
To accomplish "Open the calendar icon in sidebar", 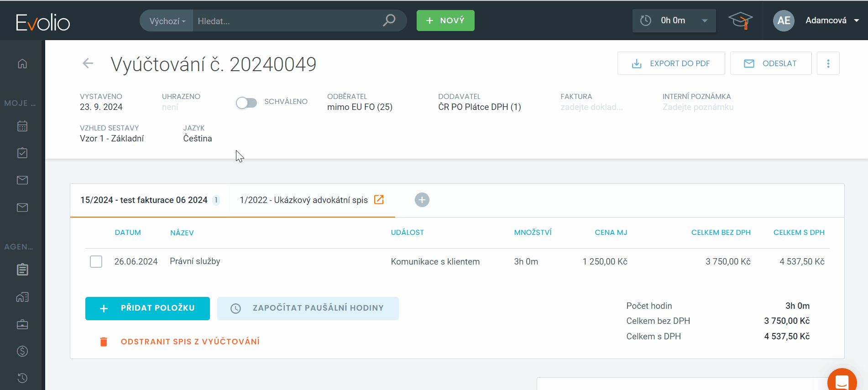I will 22,126.
